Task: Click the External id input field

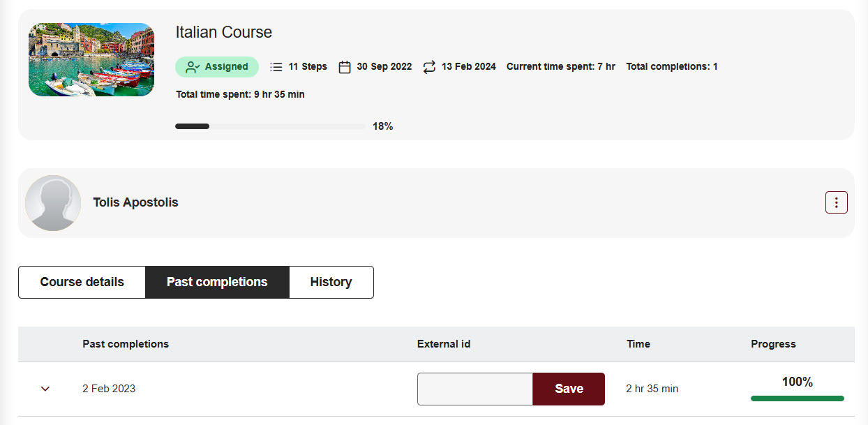Action: [475, 389]
